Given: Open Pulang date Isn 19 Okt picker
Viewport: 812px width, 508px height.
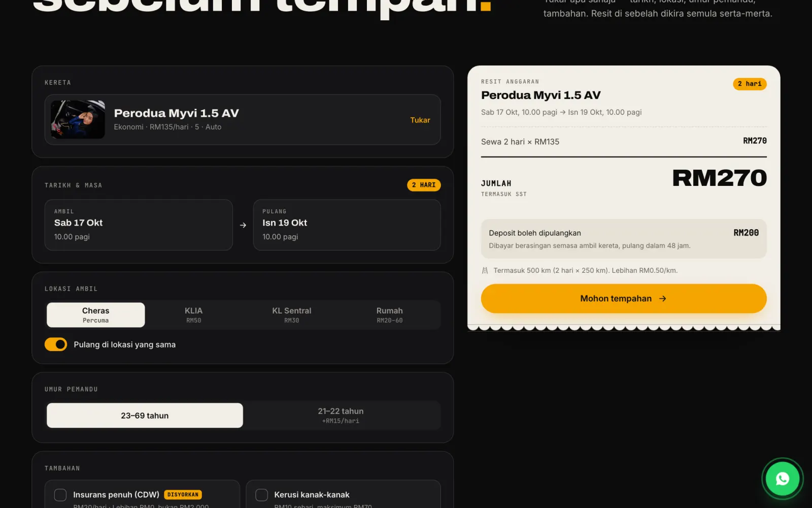Looking at the screenshot, I should [x=347, y=225].
